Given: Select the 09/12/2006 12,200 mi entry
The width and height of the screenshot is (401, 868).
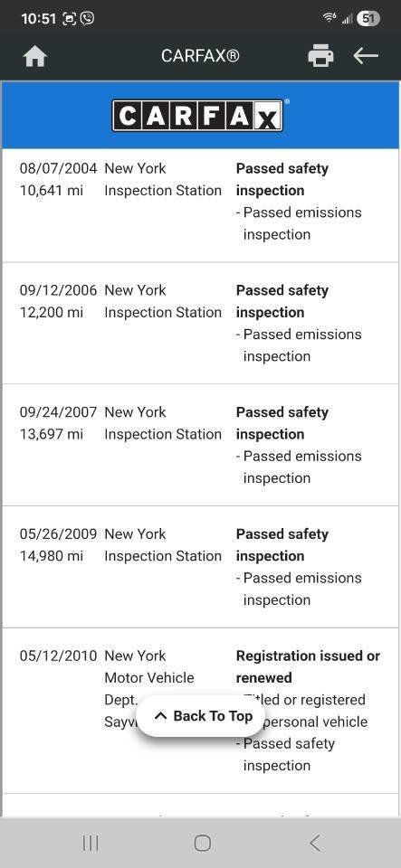Looking at the screenshot, I should tap(201, 324).
